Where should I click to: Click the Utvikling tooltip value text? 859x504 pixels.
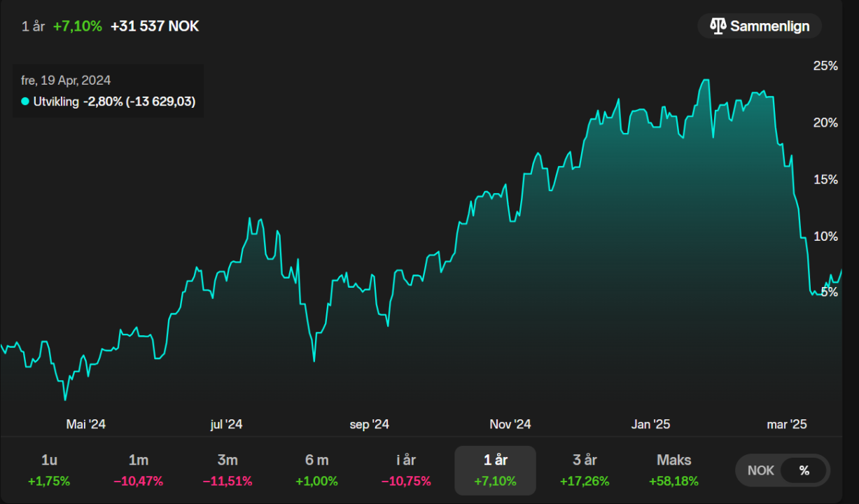tap(139, 101)
